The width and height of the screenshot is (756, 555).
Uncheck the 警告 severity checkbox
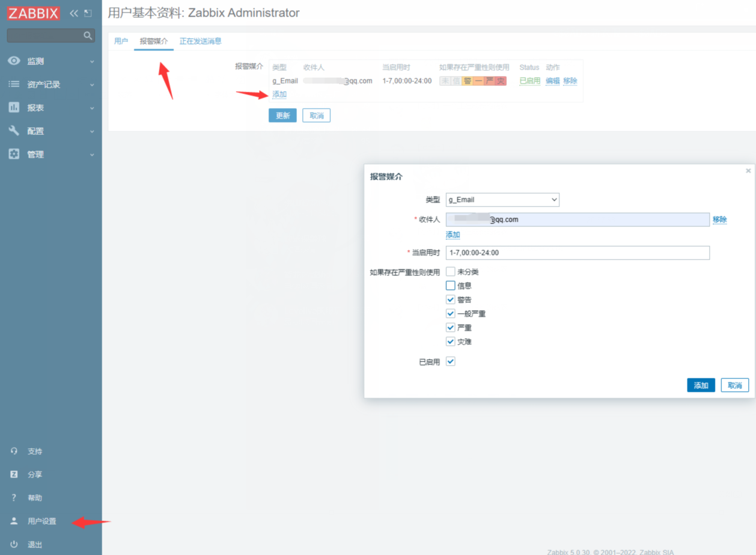point(450,299)
